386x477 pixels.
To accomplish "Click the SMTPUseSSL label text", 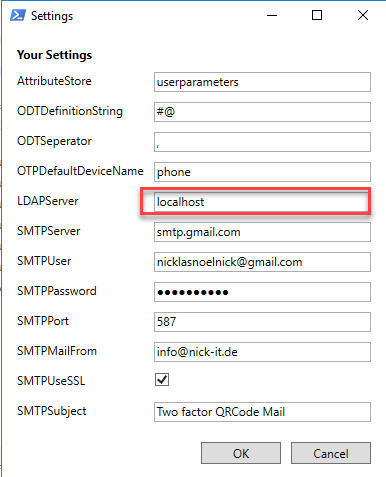I will (51, 381).
